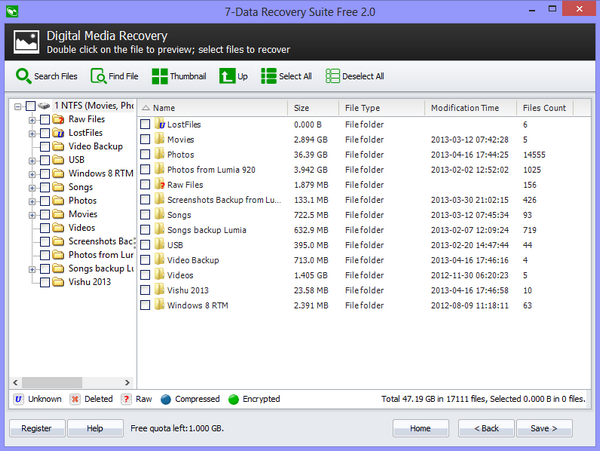Sort by Files Count column header
The width and height of the screenshot is (600, 451).
click(545, 108)
